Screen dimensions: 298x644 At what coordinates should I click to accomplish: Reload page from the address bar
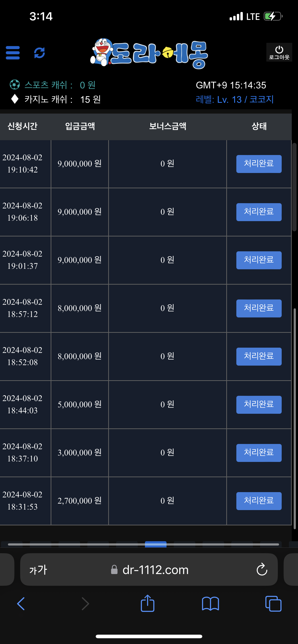tap(262, 569)
